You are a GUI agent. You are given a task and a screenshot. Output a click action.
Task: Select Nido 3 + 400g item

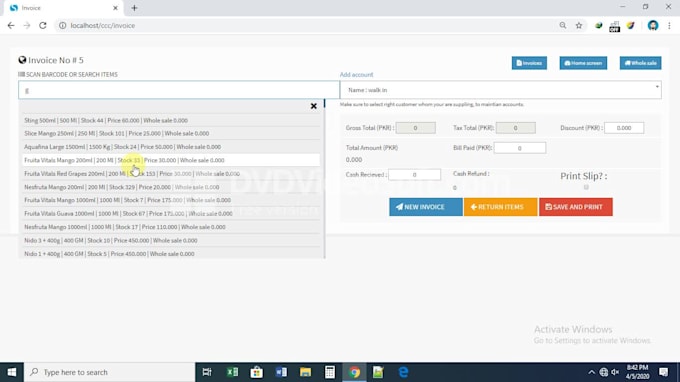point(171,240)
